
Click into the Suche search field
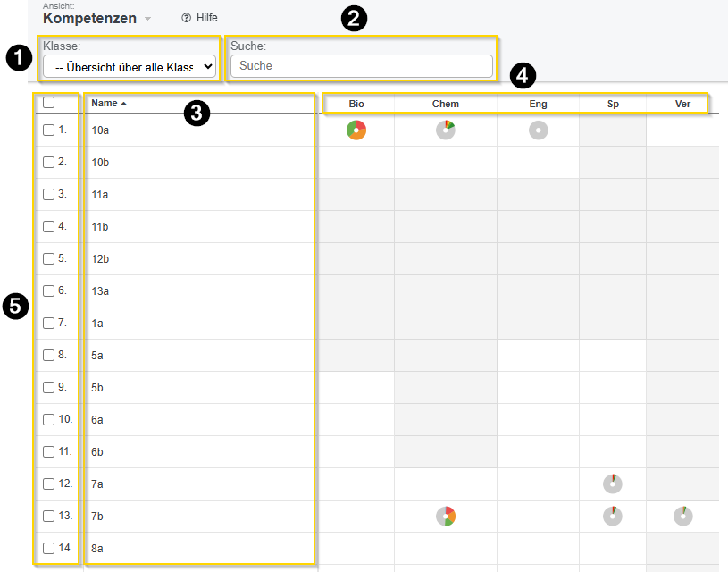click(x=361, y=66)
